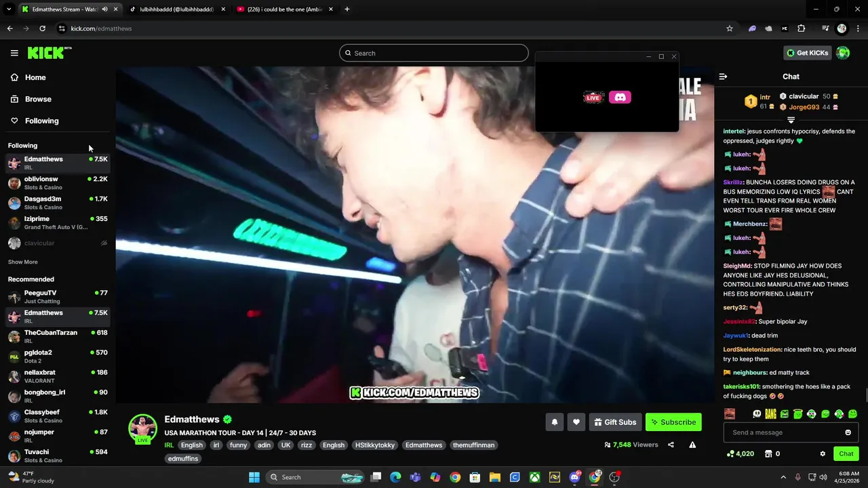Open Tuvachi recommended channel
Image resolution: width=868 pixels, height=488 pixels.
coord(58,455)
